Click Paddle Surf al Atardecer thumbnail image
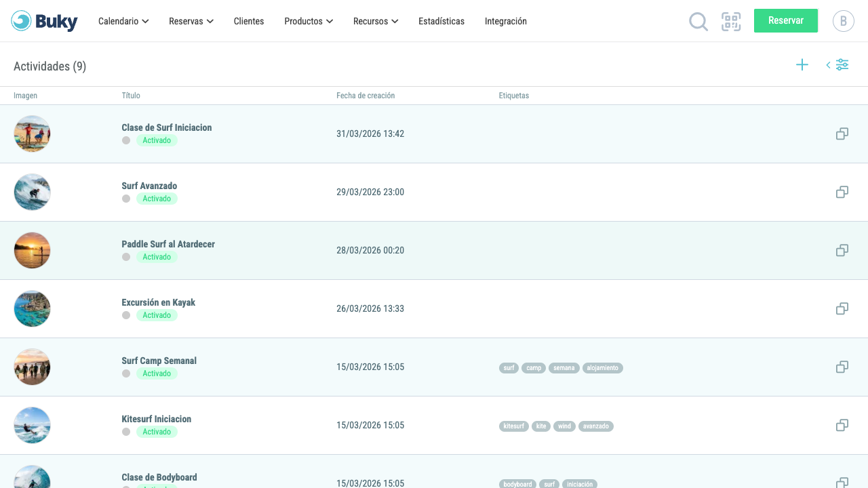868x488 pixels. (x=32, y=250)
